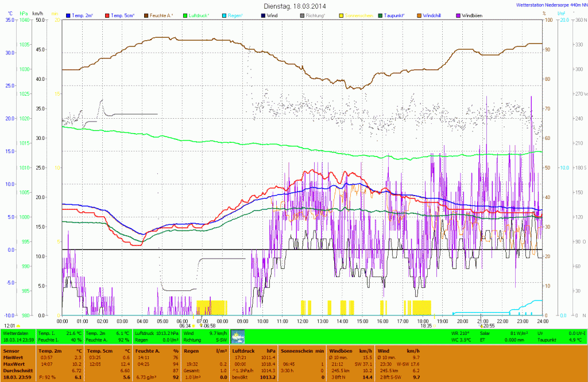Click the yellow Sonnenschein legend swatch
This screenshot has width=588, height=382.
click(x=340, y=15)
